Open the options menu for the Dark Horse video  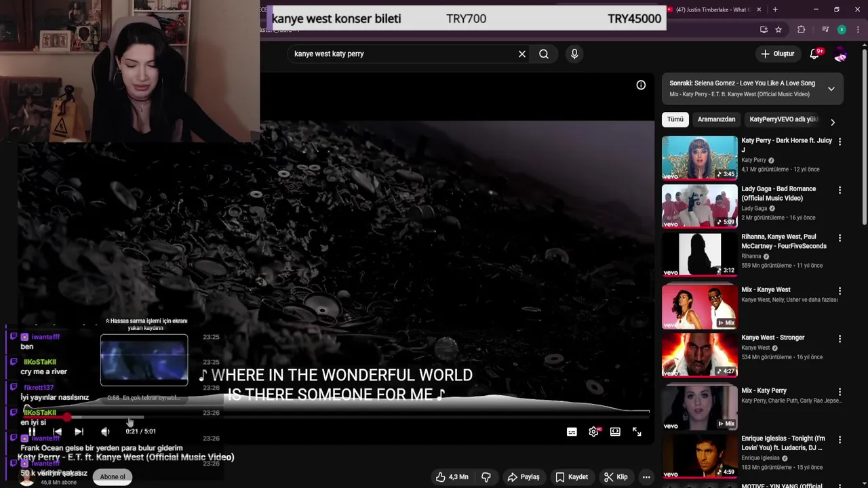pos(840,142)
